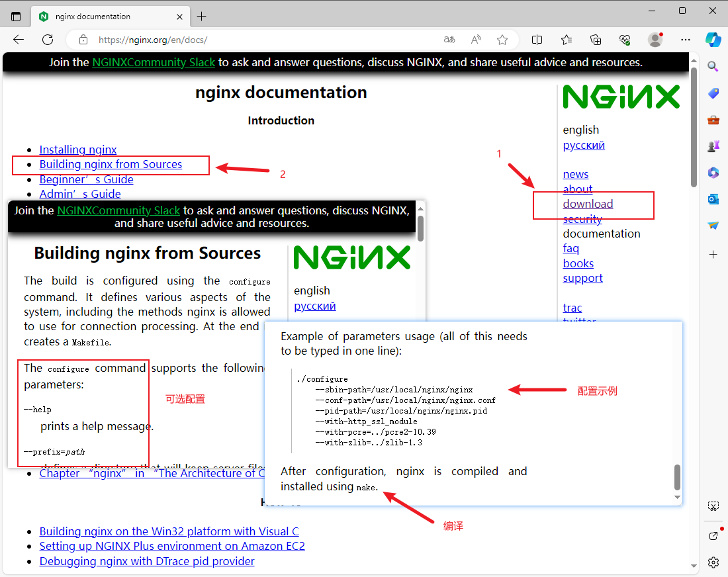Open the Beginner's Guide link
This screenshot has height=577, width=728.
tap(86, 179)
